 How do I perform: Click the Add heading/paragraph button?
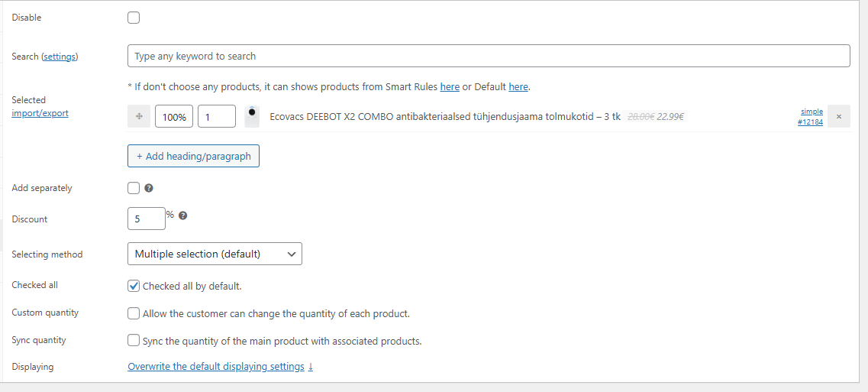193,156
